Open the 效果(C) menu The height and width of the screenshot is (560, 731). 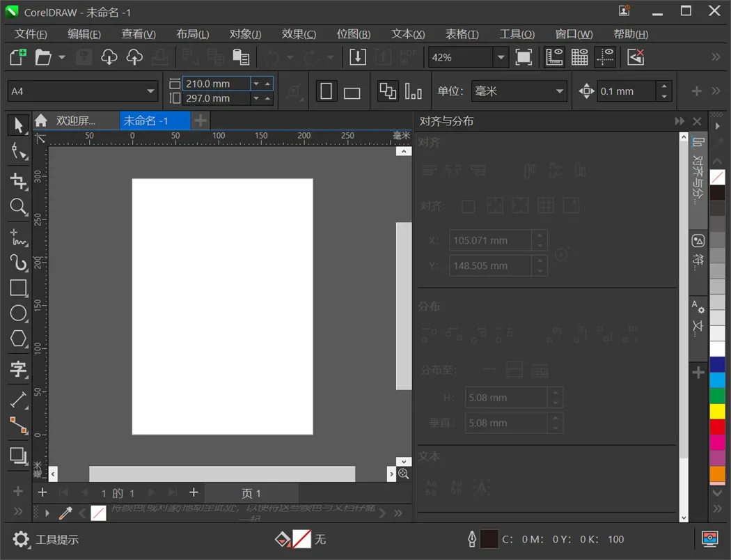[299, 34]
